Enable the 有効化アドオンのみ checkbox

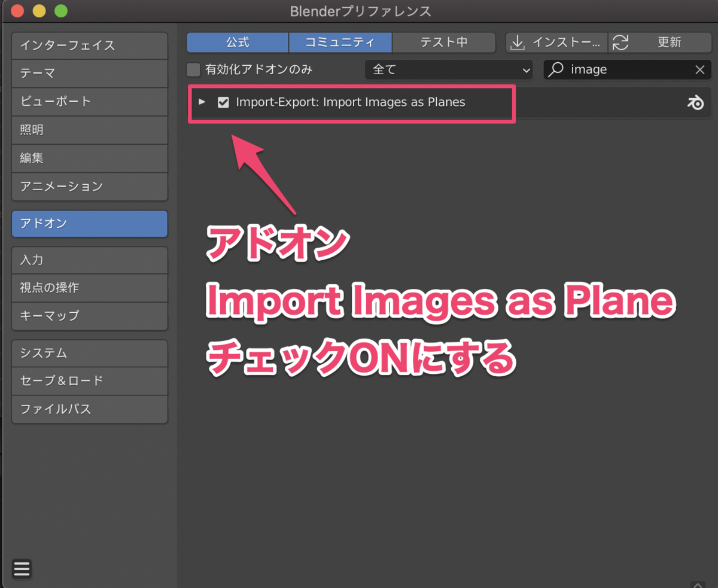point(193,69)
